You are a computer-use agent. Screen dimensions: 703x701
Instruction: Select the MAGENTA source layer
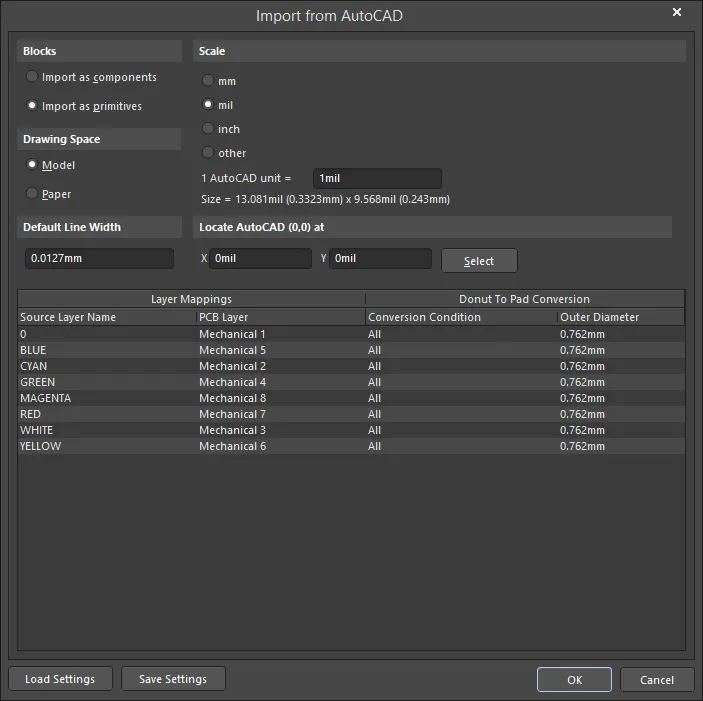coord(107,398)
